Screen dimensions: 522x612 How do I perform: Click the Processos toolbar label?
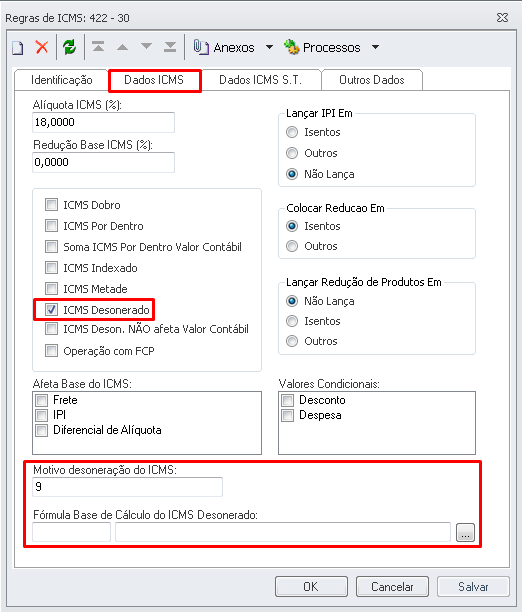(331, 48)
